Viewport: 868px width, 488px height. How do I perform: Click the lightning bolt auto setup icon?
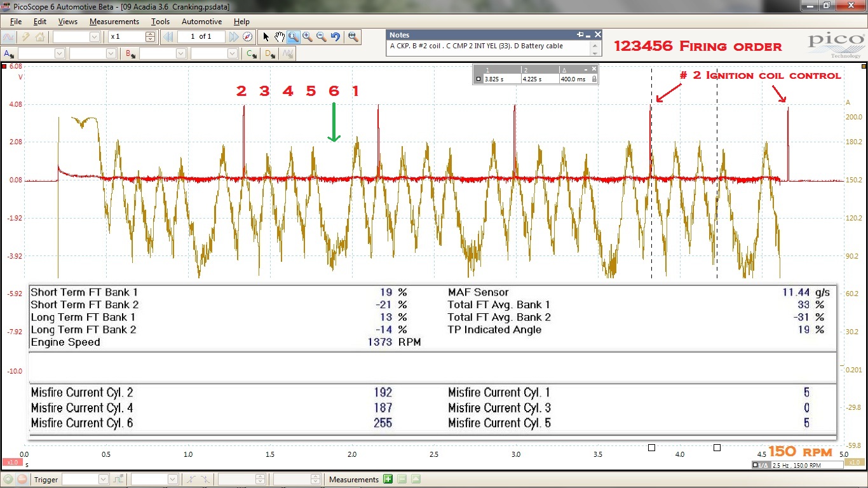25,37
